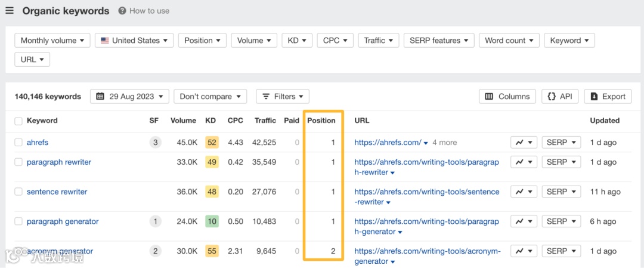The image size is (644, 268).
Task: Open the trend chart icon for acronym generator
Action: tap(524, 251)
